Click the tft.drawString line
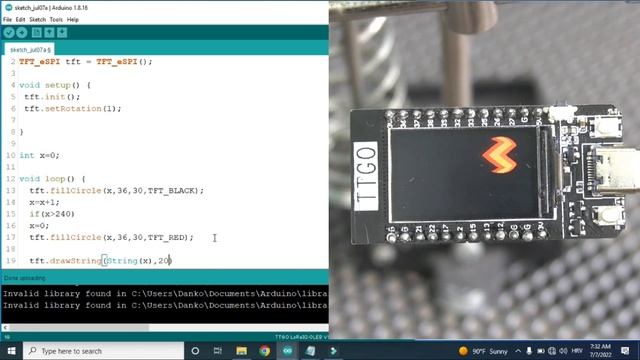The width and height of the screenshot is (640, 360). point(100,260)
